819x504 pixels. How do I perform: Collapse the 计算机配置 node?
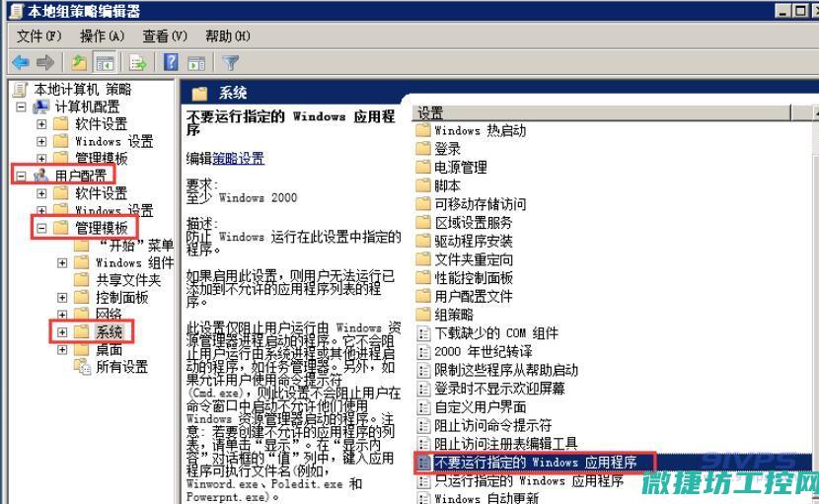(x=21, y=108)
